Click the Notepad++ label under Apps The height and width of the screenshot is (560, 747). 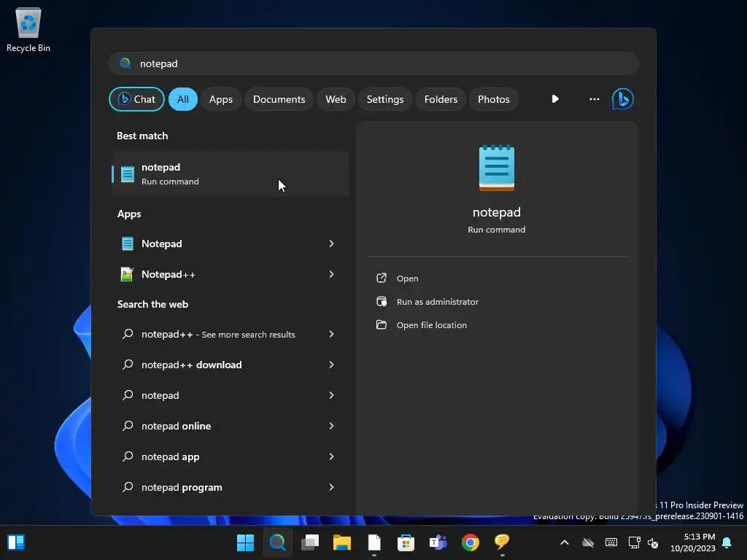point(169,274)
